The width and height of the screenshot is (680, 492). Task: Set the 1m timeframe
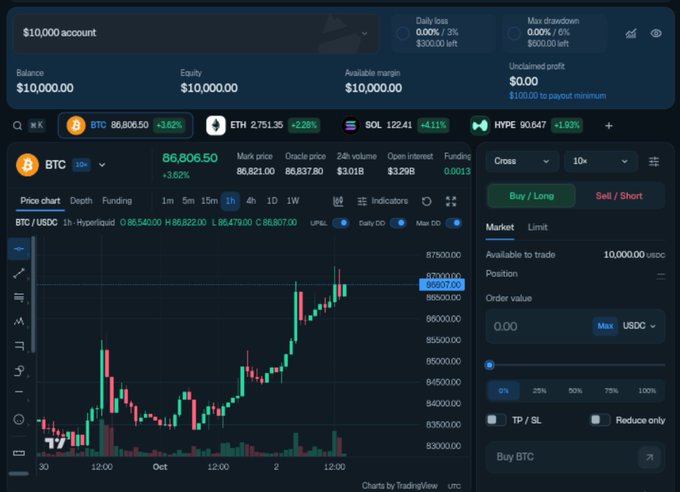coord(167,201)
